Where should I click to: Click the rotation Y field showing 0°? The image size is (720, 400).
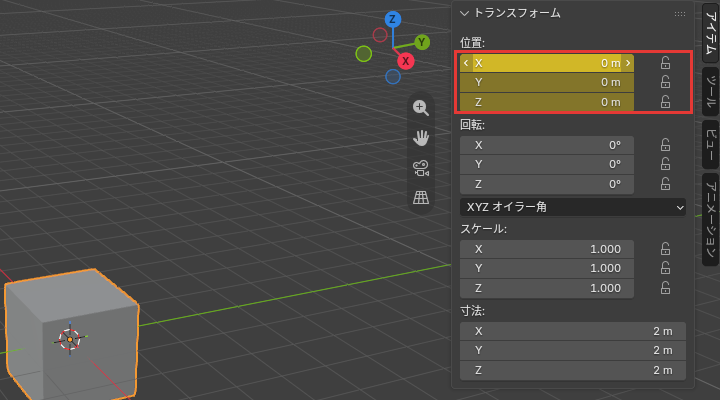547,164
